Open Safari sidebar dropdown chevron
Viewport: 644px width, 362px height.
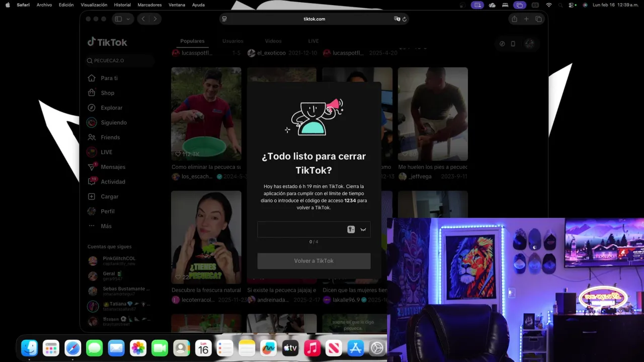coord(128,19)
